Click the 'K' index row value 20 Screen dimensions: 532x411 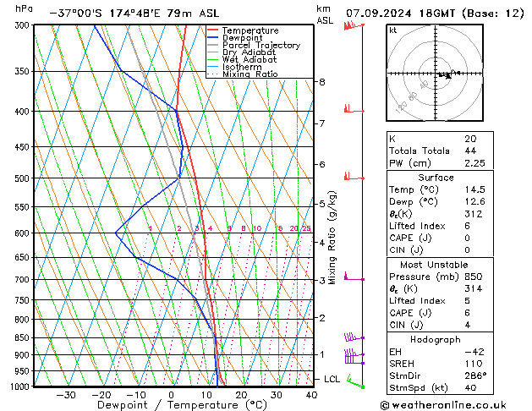point(470,139)
